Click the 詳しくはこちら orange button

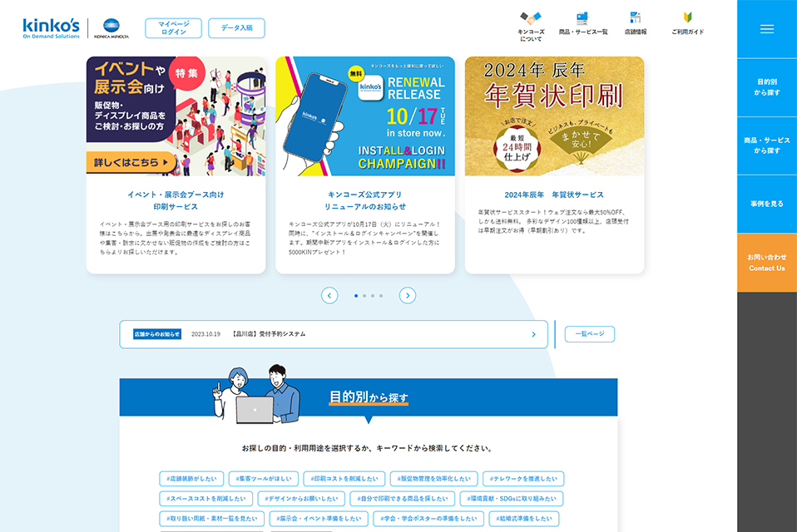pos(131,162)
